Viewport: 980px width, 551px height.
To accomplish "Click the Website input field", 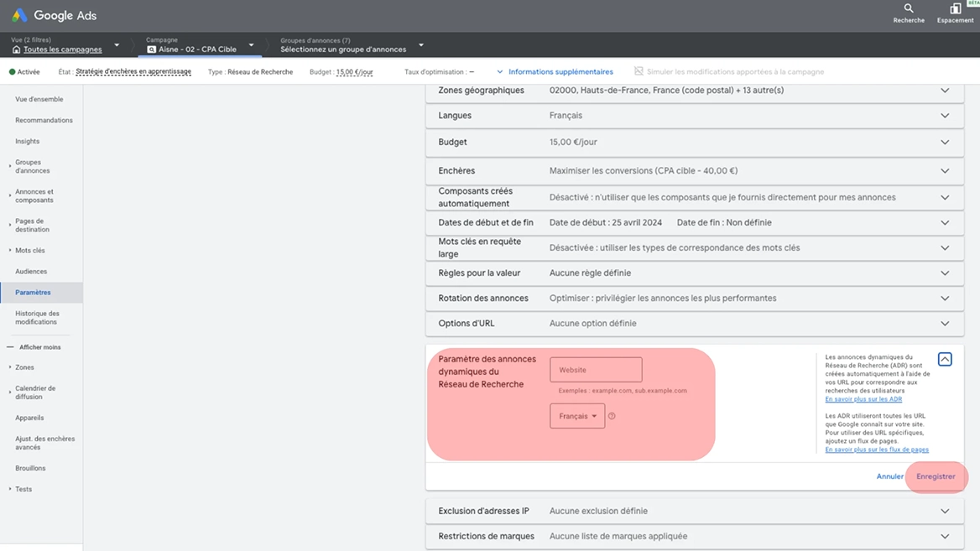I will (x=596, y=370).
